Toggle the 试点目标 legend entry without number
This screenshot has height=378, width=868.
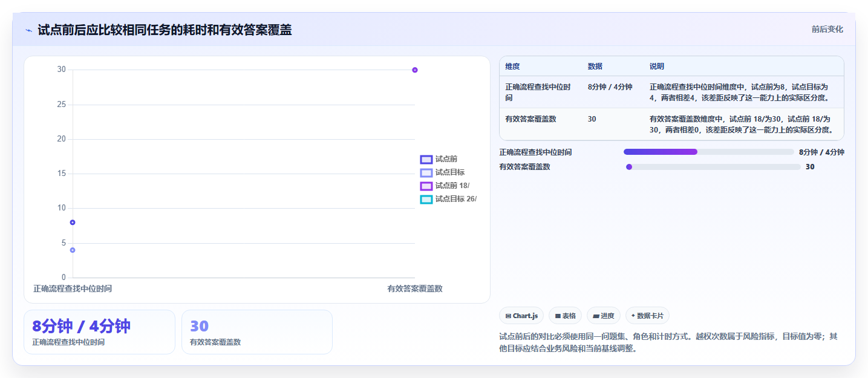(x=443, y=172)
